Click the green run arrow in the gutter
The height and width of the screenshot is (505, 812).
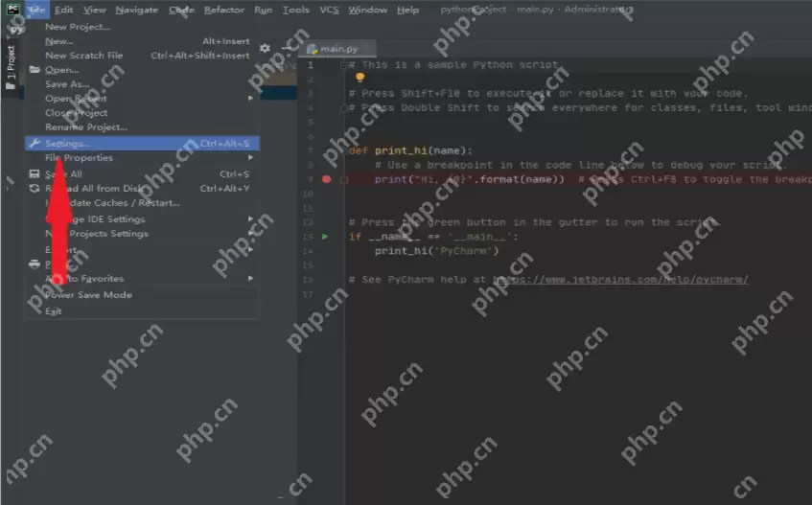[x=326, y=237]
